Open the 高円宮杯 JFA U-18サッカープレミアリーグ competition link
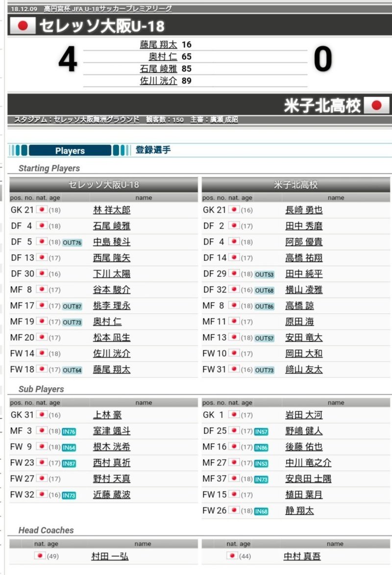This screenshot has width=392, height=575. (x=107, y=9)
